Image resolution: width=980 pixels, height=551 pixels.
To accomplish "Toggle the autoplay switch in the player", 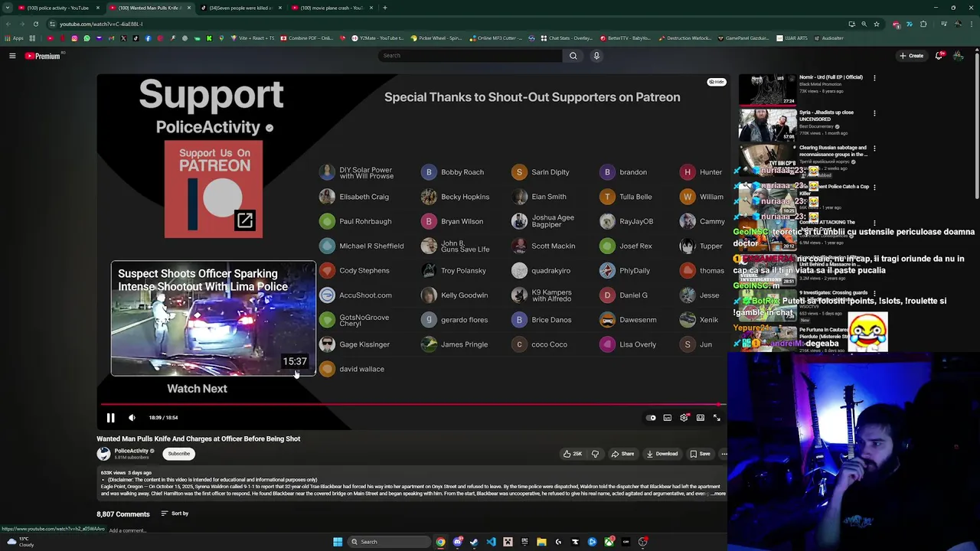I will coord(651,418).
